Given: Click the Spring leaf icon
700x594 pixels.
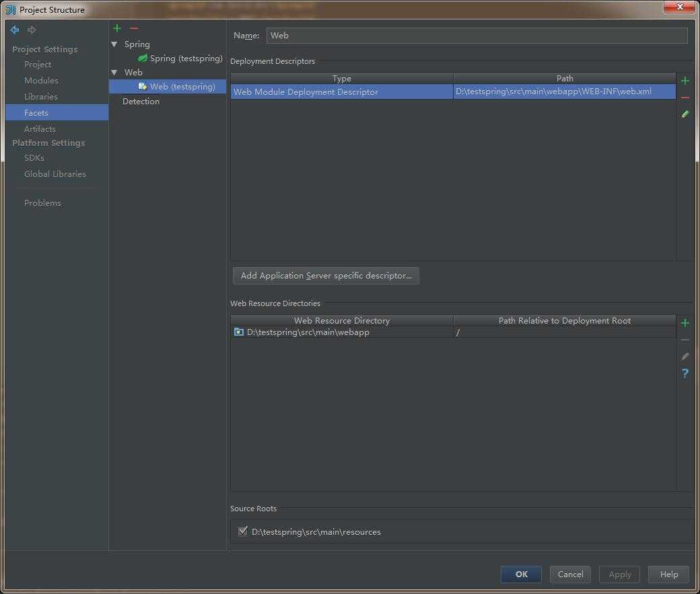Looking at the screenshot, I should 143,58.
